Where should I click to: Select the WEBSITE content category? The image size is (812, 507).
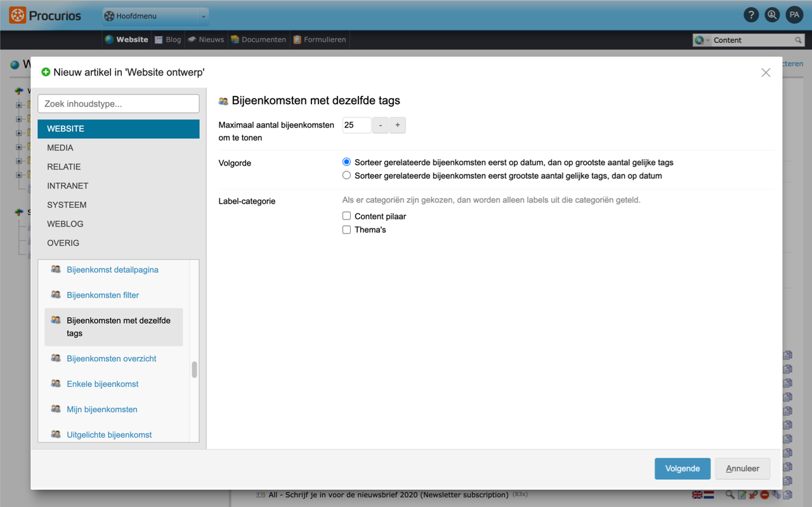119,129
